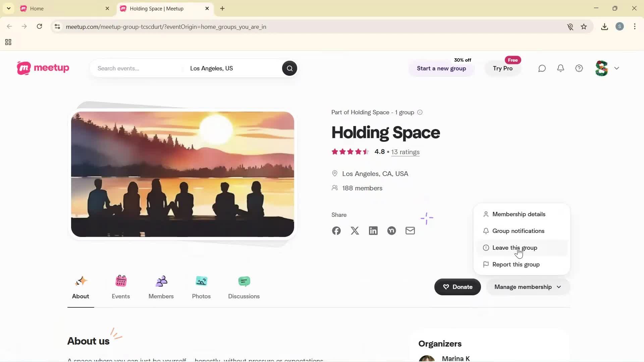The width and height of the screenshot is (644, 362).
Task: Open Meetup messages chat icon
Action: click(542, 68)
